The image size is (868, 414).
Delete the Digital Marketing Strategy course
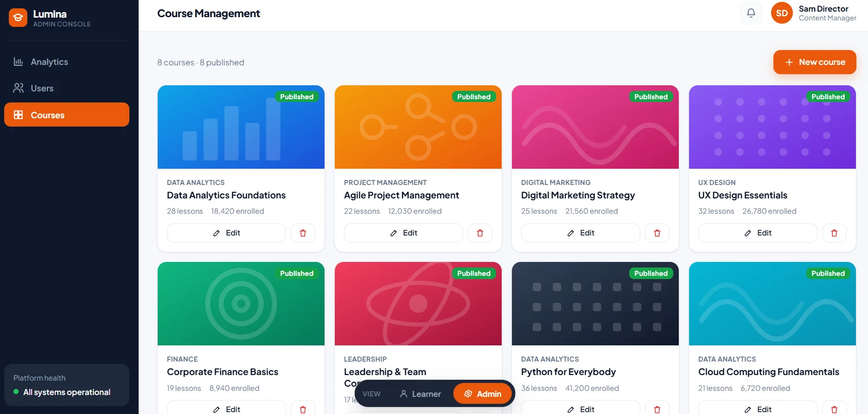pos(657,233)
